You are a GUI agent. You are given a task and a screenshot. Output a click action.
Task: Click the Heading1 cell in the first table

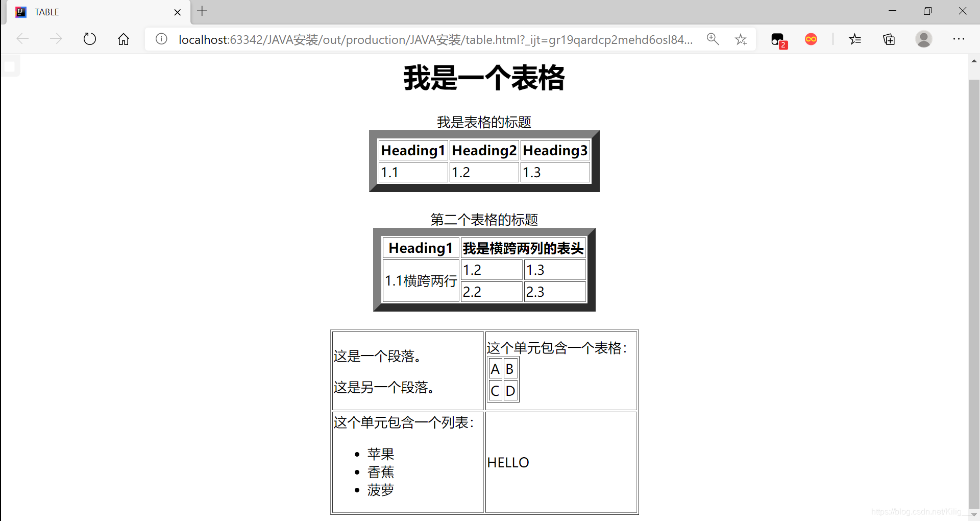[x=412, y=150]
